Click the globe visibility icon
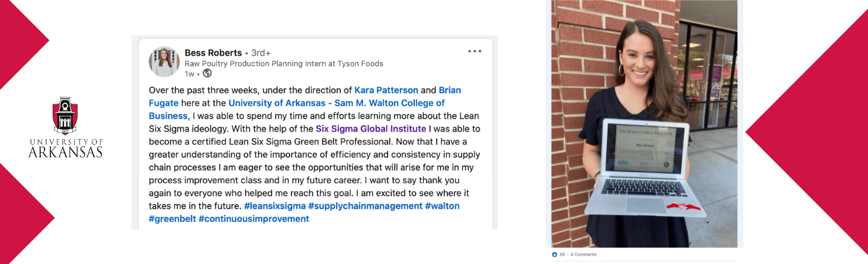Screen dimensions: 868x264 click(207, 73)
